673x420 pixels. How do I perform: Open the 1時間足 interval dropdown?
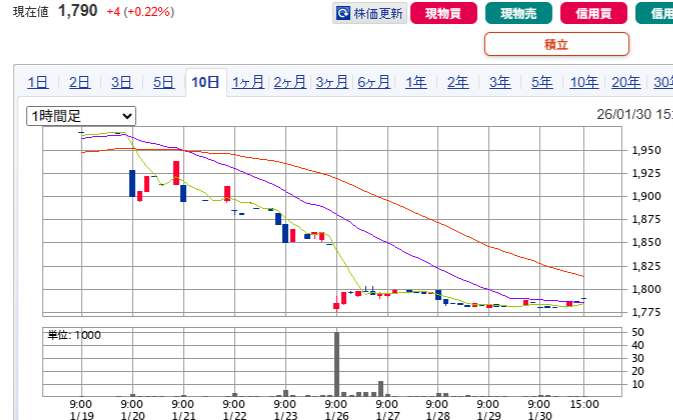80,117
